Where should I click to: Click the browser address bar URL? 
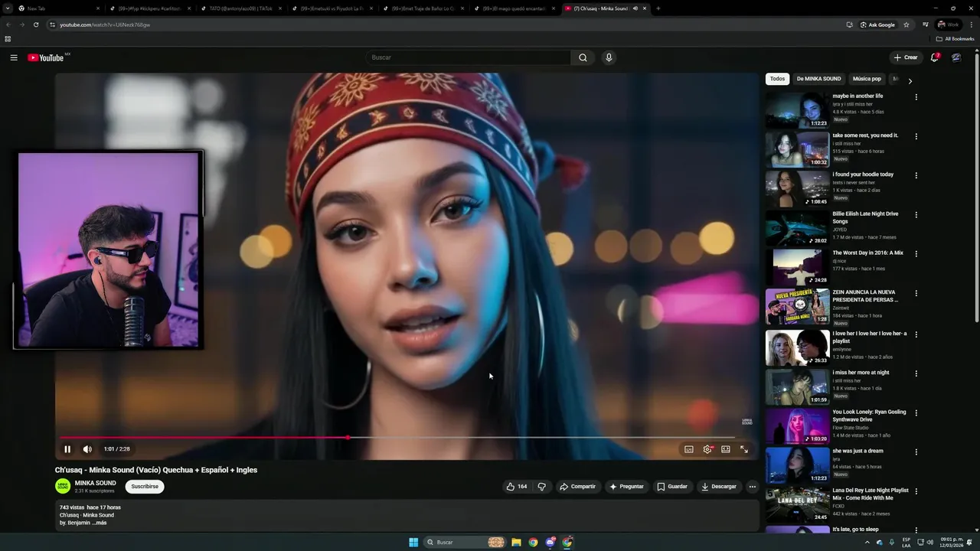click(x=105, y=24)
